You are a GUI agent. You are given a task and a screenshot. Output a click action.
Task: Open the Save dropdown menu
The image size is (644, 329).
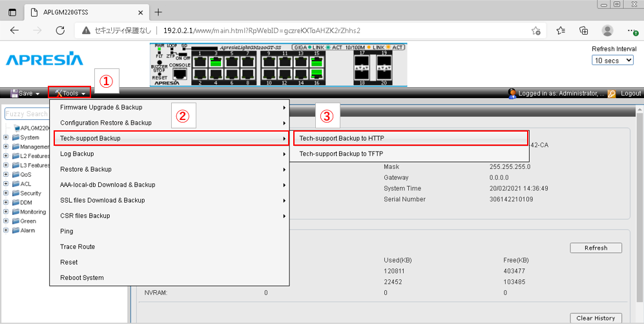tap(25, 94)
